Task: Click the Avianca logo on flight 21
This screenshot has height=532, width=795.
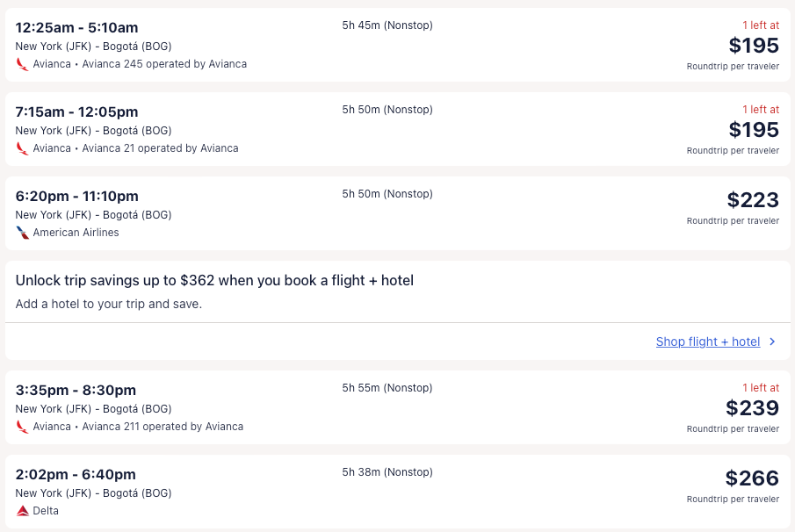Action: [23, 148]
